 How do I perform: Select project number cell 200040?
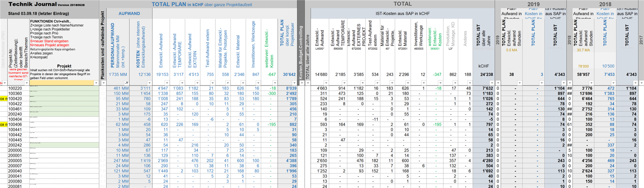coord(18,171)
